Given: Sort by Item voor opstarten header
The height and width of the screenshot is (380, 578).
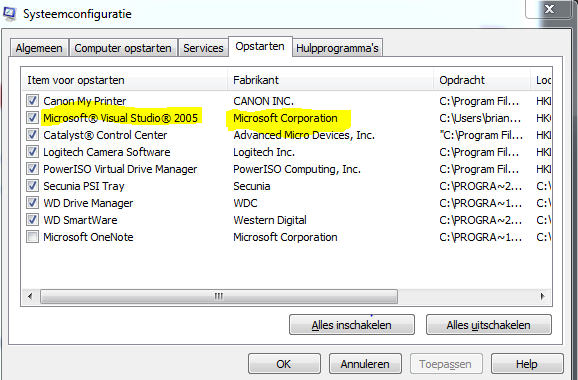Looking at the screenshot, I should (125, 80).
